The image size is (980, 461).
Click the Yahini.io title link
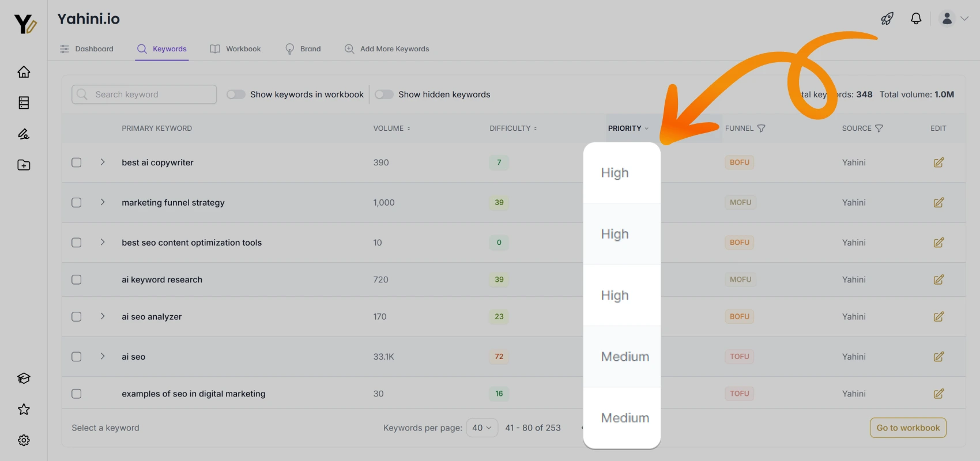pyautogui.click(x=89, y=19)
